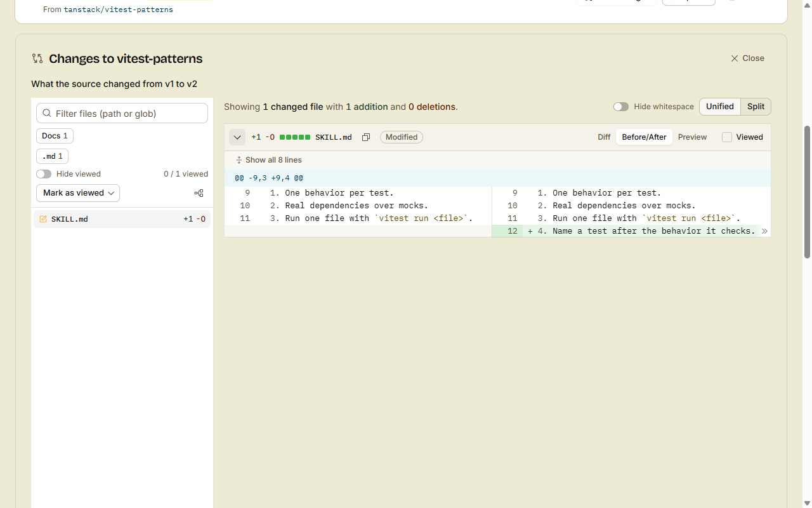This screenshot has height=508, width=812.
Task: Click the "tanstack/vitest-patterns" source text
Action: click(x=118, y=10)
